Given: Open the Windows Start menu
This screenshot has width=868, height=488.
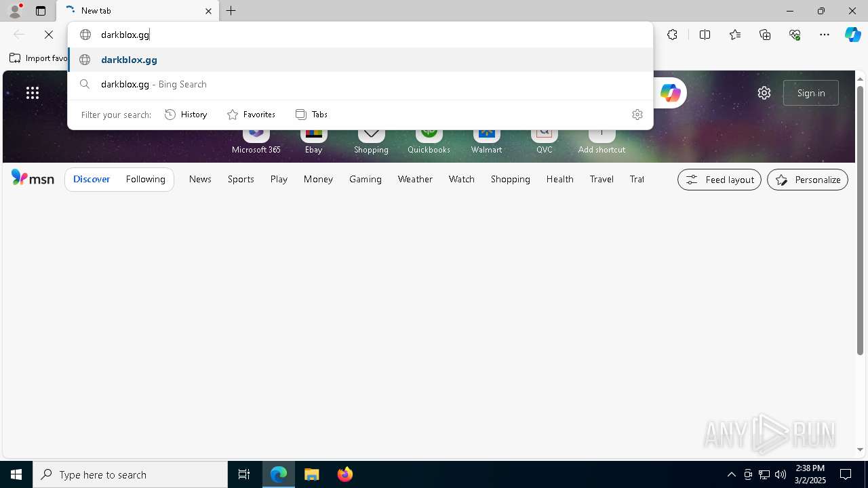Looking at the screenshot, I should click(16, 474).
